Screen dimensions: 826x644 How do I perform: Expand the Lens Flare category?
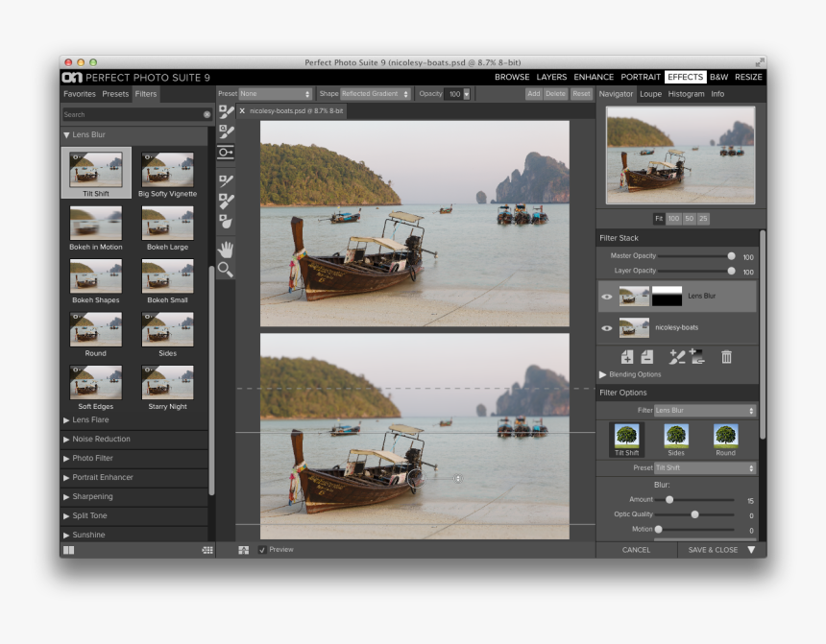tap(66, 420)
